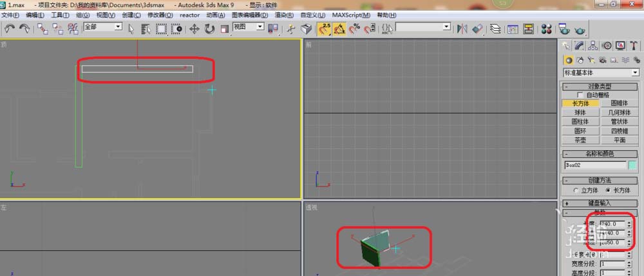Image resolution: width=644 pixels, height=276 pixels.
Task: Click the Mirror tool icon
Action: point(462,28)
